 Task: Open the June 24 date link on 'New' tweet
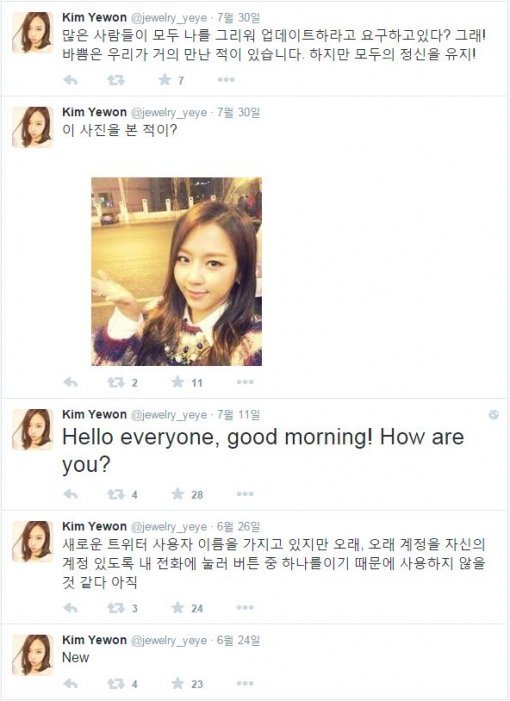[238, 640]
